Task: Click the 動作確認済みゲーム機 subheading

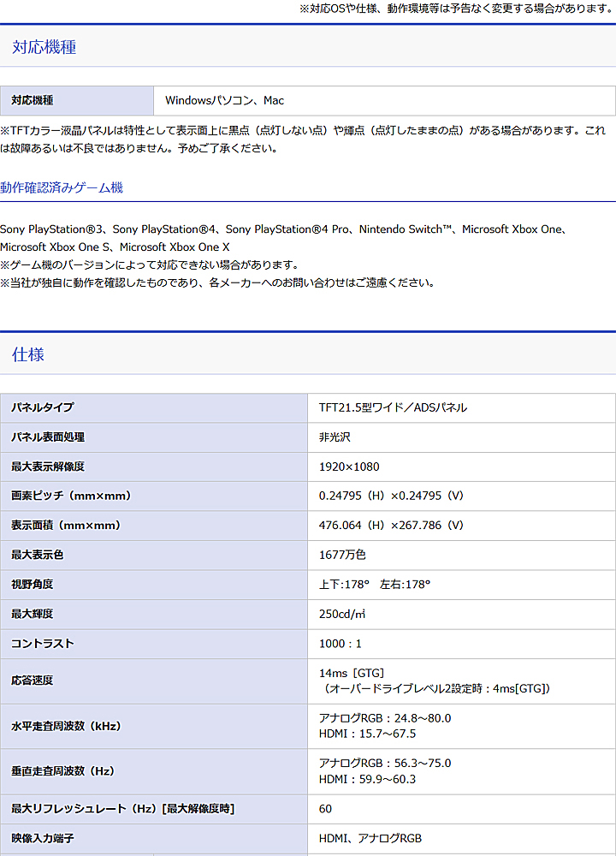Action: [x=62, y=187]
